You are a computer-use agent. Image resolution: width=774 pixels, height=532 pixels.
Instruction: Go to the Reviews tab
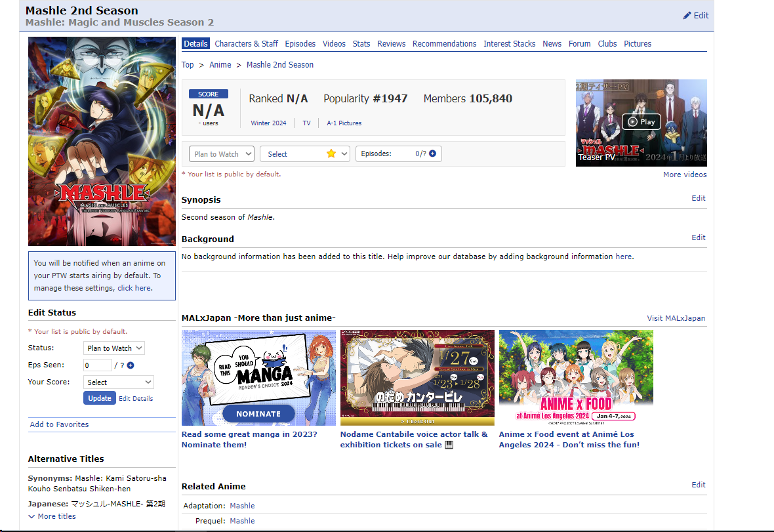coord(391,44)
